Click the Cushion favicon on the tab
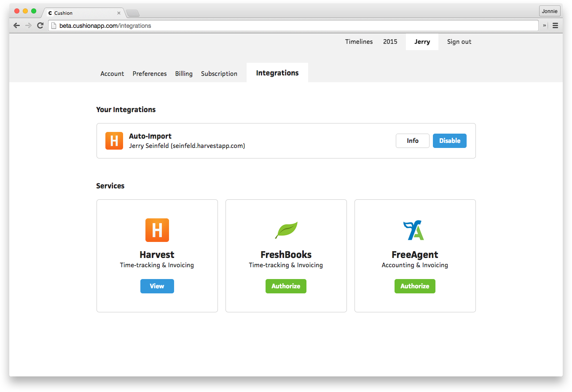Screen dimensions: 572x392 50,13
